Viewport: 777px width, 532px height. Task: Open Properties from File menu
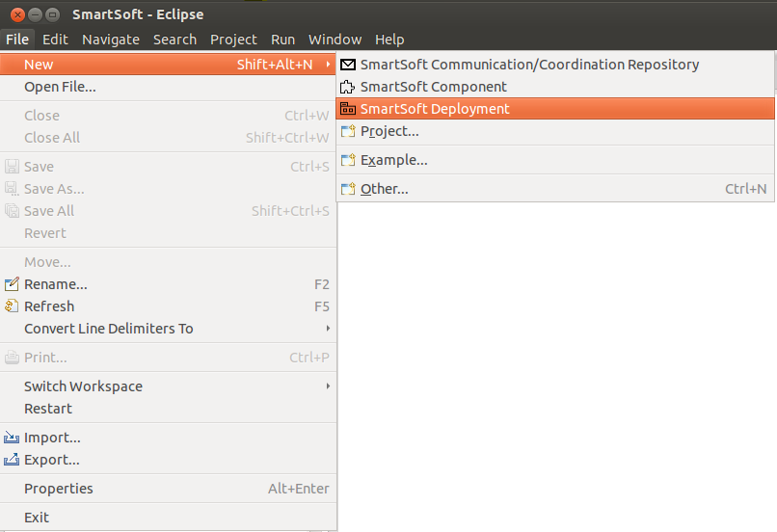(168, 489)
